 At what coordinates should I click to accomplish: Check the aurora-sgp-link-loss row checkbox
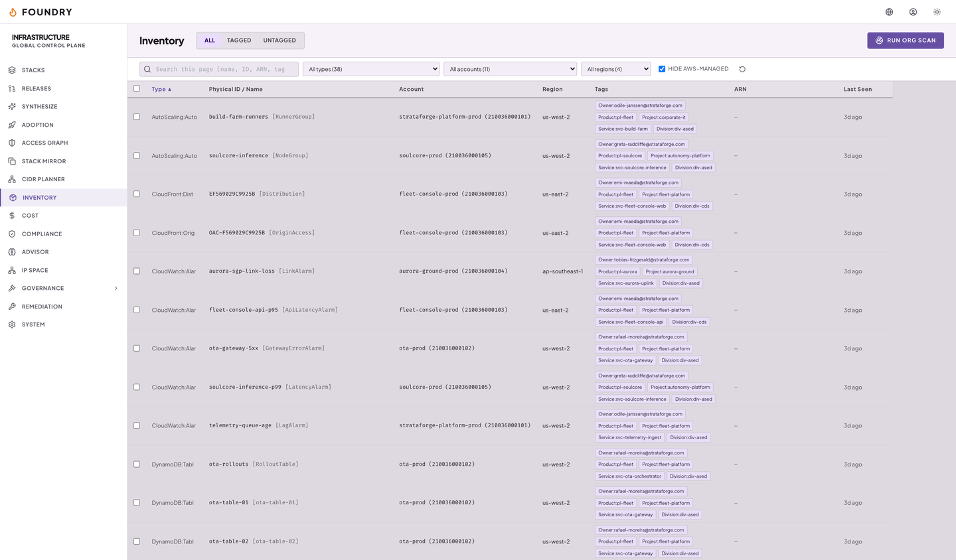click(137, 271)
